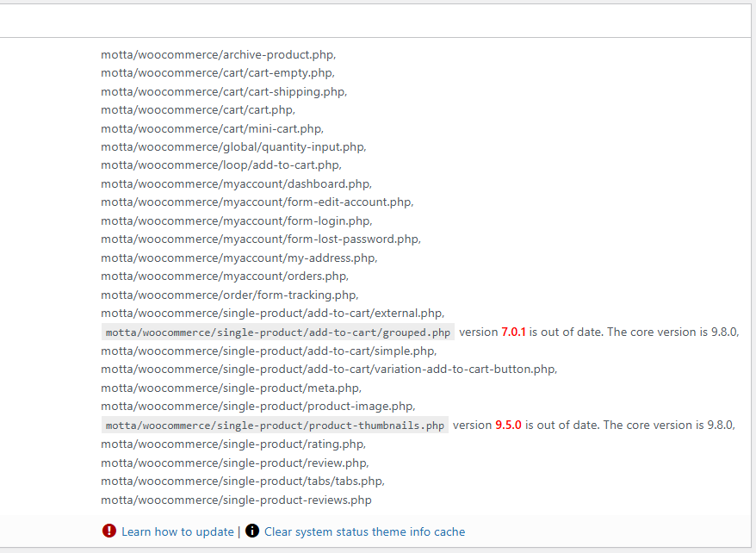Click the red 9.5.0 version number
Viewport: 756px width, 553px height.
[x=508, y=426]
